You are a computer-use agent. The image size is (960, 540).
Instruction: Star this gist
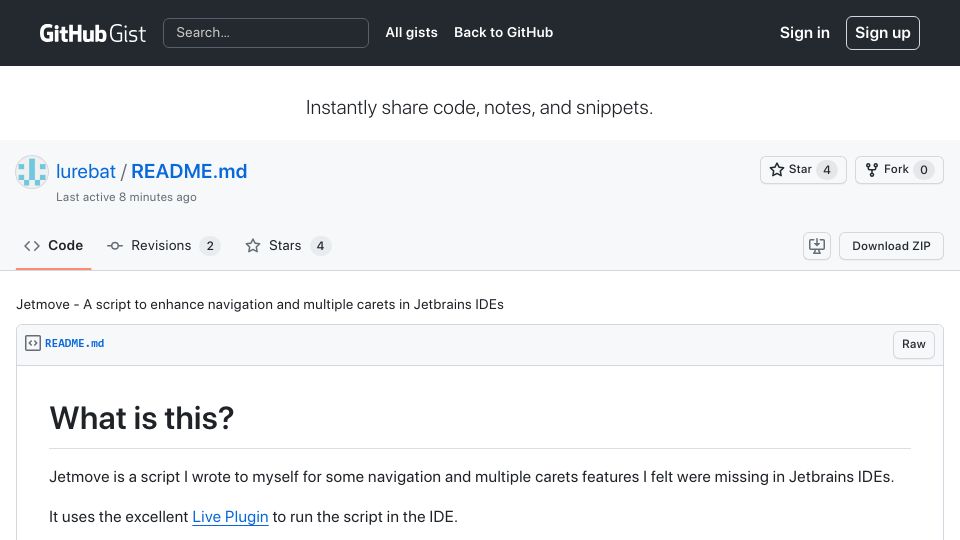pyautogui.click(x=803, y=170)
